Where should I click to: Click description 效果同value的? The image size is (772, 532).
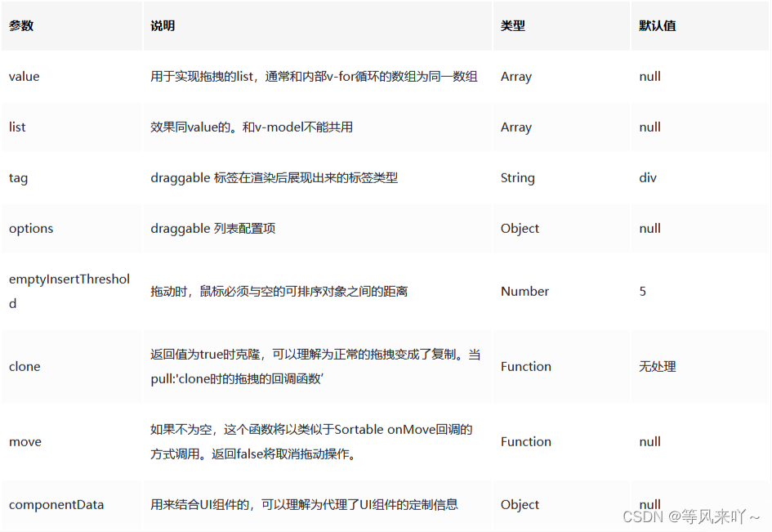pos(252,127)
